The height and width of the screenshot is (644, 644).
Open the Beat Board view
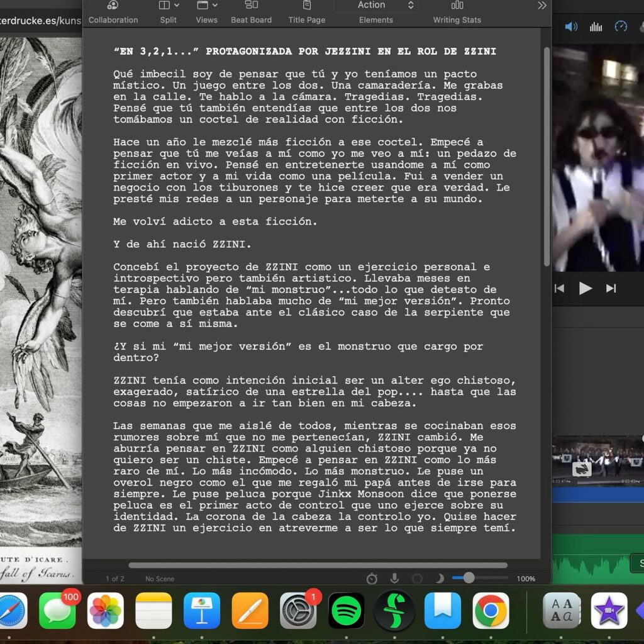click(x=251, y=13)
